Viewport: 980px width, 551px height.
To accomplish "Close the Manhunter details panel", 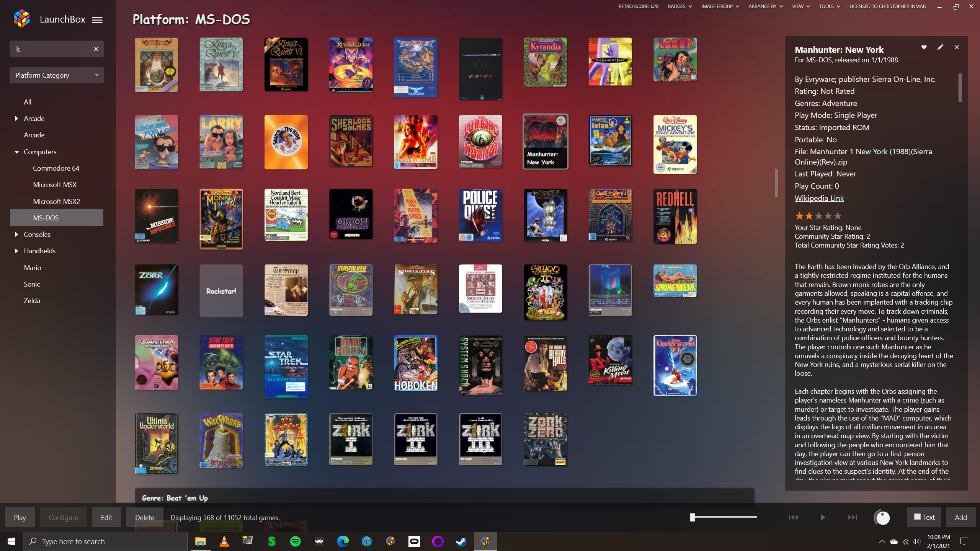I will click(x=957, y=47).
